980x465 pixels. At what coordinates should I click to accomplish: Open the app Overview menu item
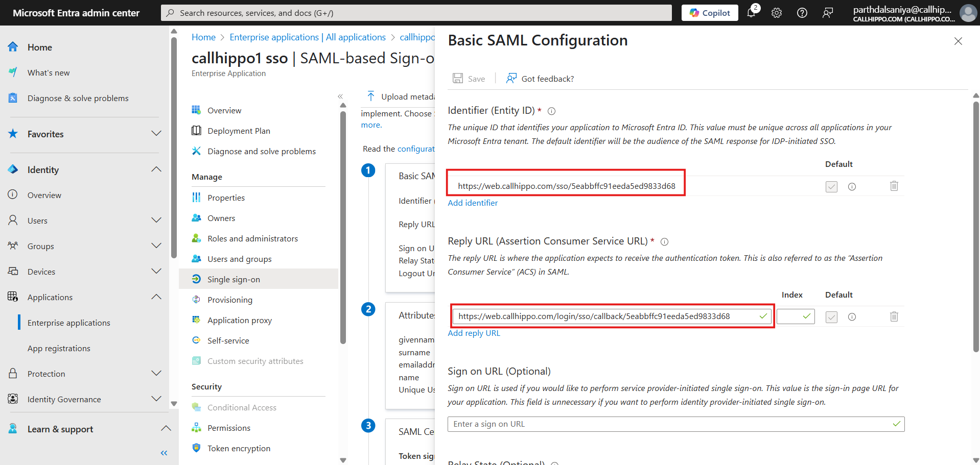pos(224,110)
